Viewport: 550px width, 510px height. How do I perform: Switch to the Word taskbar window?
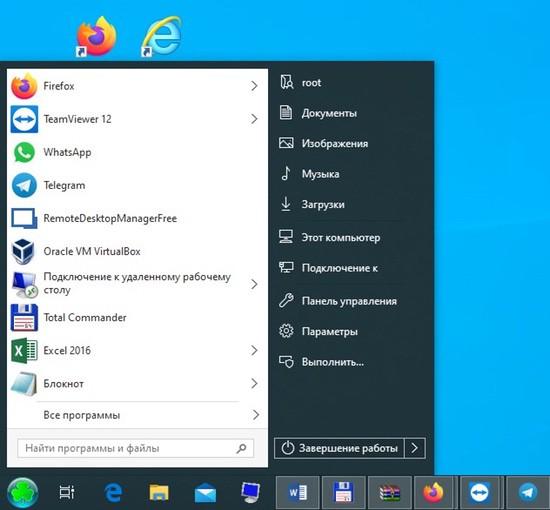click(297, 492)
